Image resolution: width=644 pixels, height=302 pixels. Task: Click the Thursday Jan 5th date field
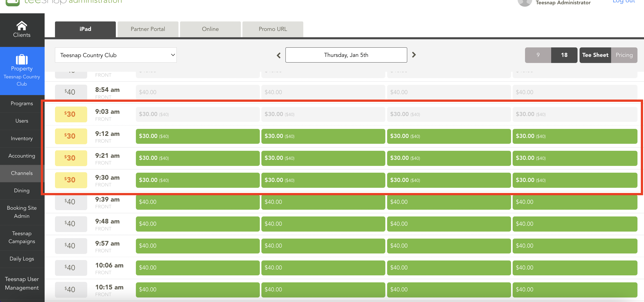coord(345,55)
